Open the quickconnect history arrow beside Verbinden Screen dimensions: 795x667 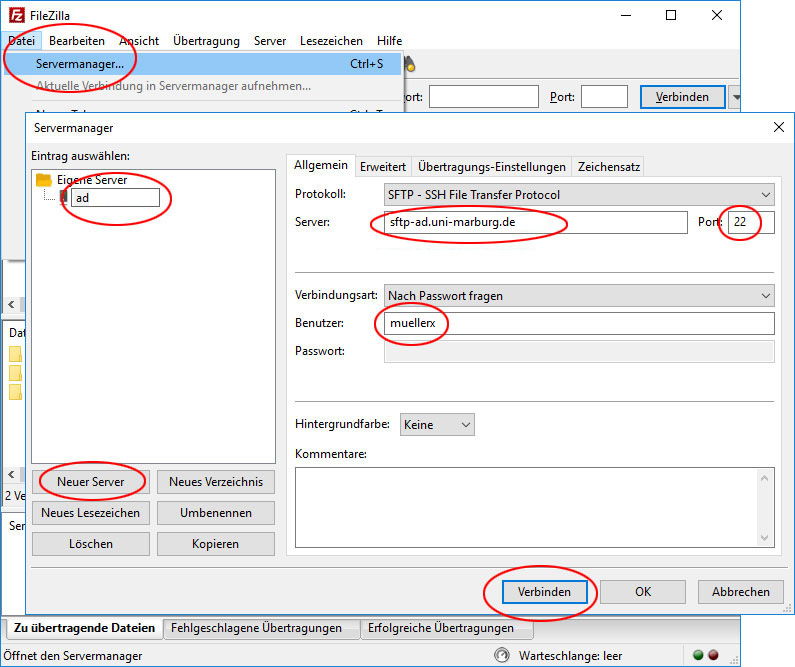pyautogui.click(x=736, y=97)
